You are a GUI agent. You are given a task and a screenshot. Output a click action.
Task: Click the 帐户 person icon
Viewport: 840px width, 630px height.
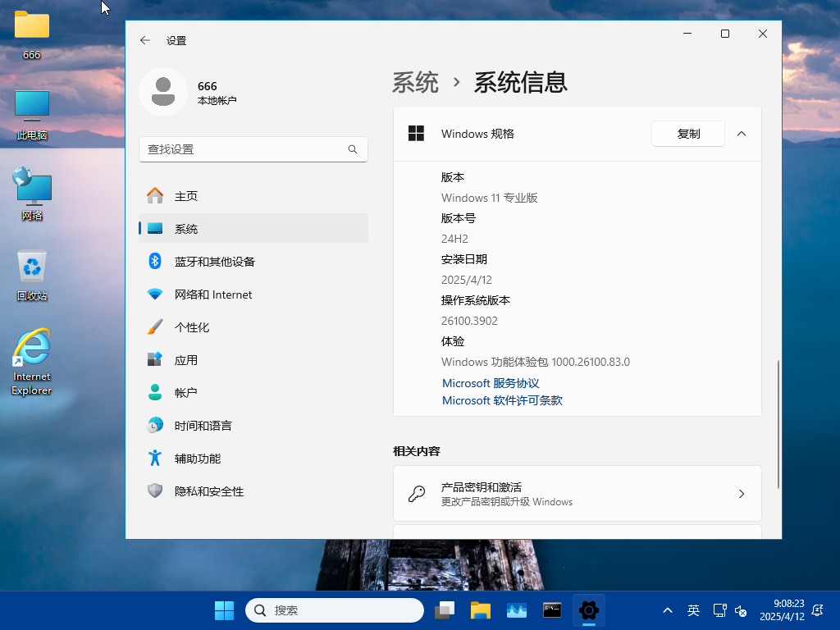click(155, 393)
